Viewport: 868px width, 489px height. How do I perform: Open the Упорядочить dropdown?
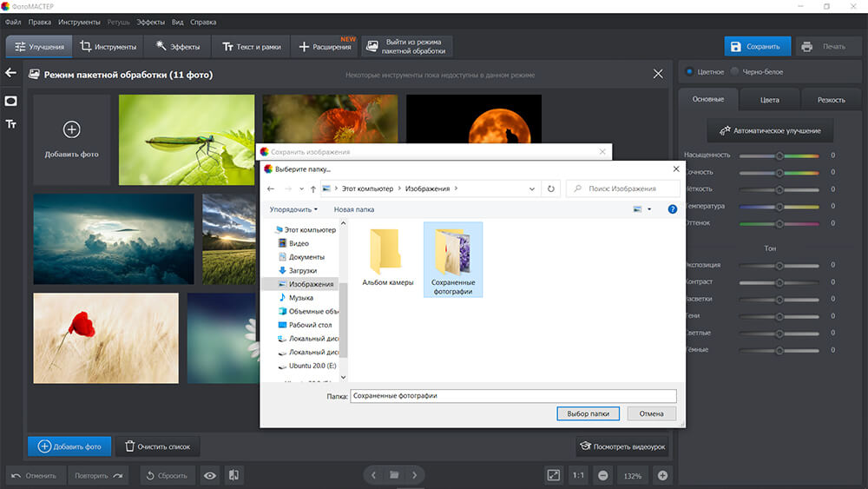pyautogui.click(x=293, y=209)
